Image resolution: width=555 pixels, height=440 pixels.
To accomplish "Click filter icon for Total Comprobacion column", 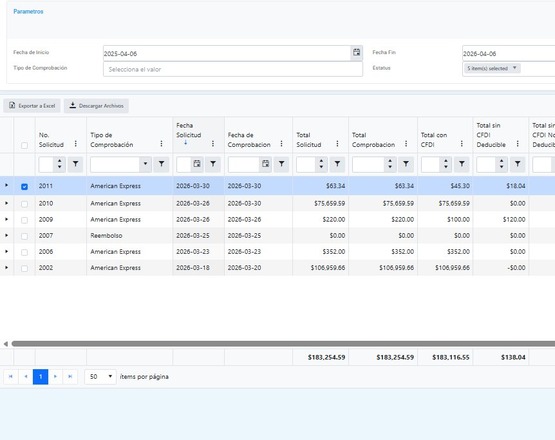I will 406,164.
